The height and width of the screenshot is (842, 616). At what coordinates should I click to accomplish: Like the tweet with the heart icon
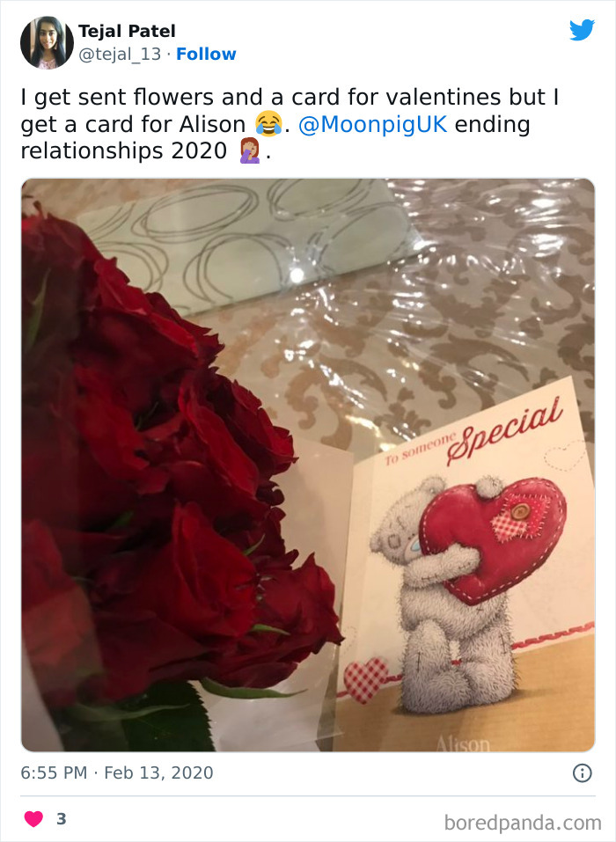[x=33, y=818]
